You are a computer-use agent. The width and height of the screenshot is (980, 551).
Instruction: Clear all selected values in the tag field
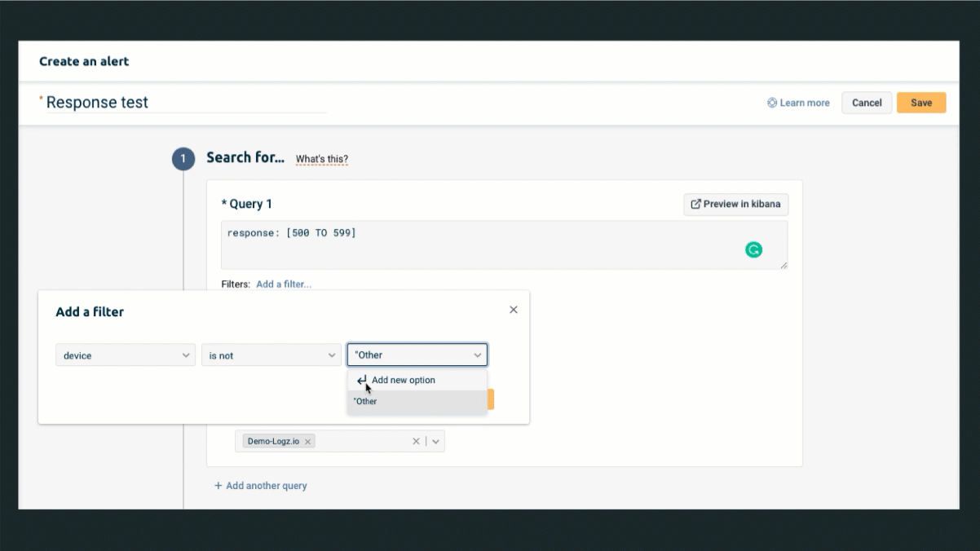416,441
